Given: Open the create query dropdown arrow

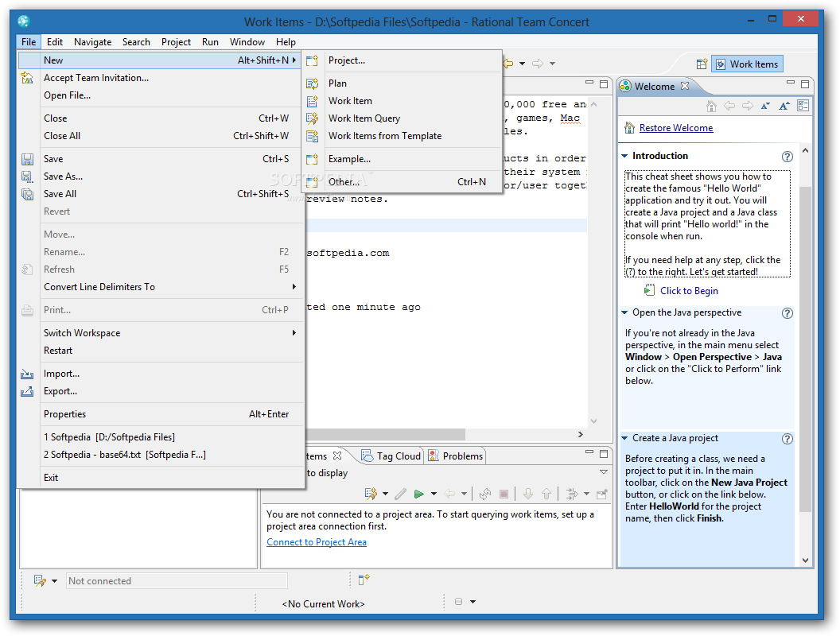Looking at the screenshot, I should coord(385,494).
